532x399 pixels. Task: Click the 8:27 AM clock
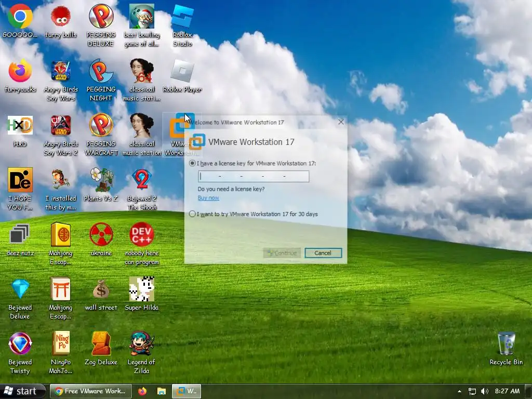507,391
